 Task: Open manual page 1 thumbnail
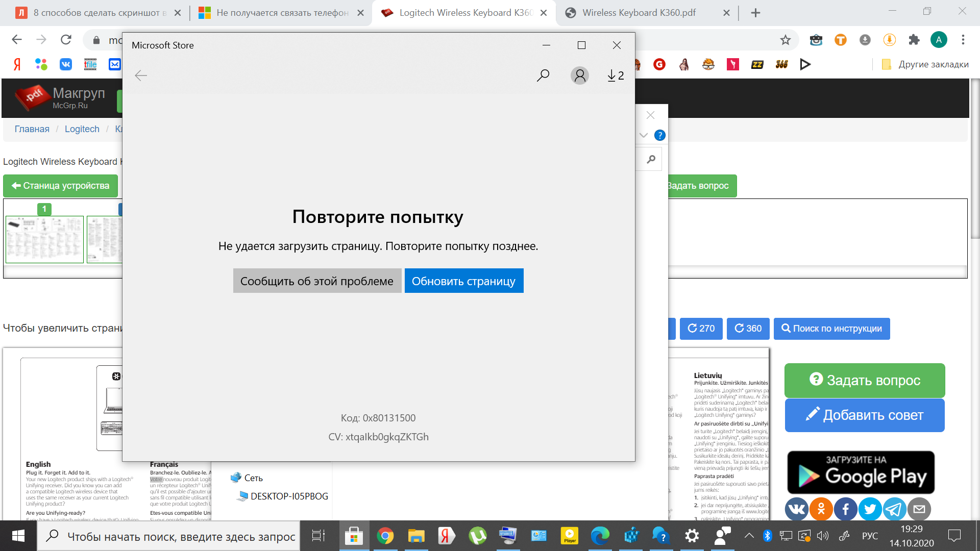click(x=44, y=239)
